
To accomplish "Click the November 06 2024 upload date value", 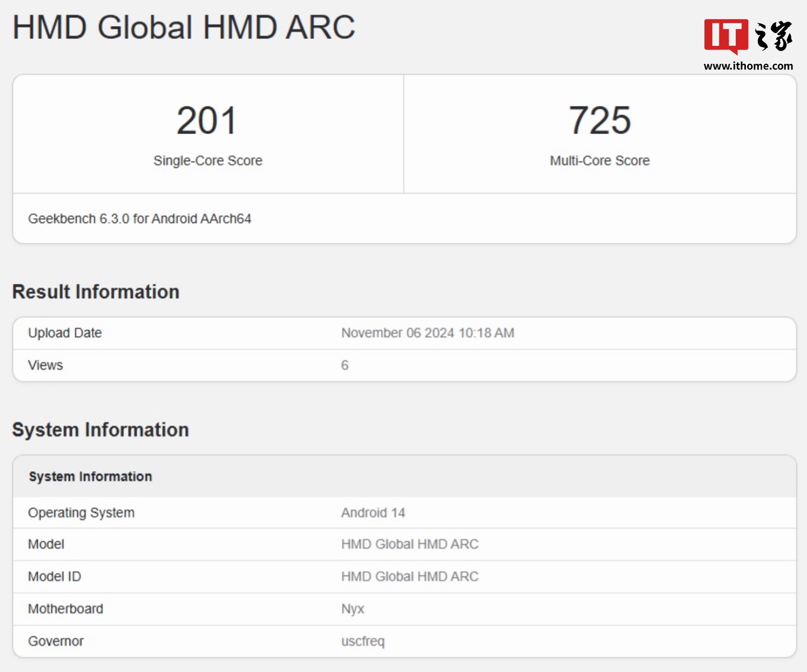I will 428,333.
